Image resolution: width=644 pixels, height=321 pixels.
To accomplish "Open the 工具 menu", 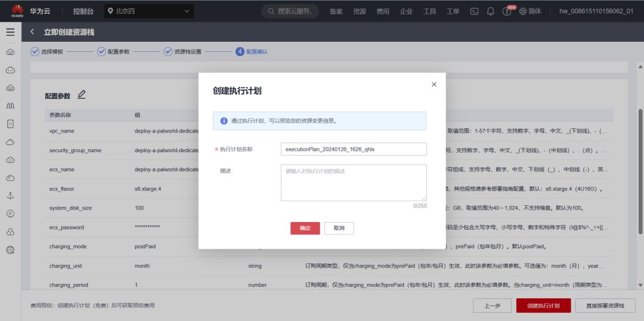I will pos(429,11).
